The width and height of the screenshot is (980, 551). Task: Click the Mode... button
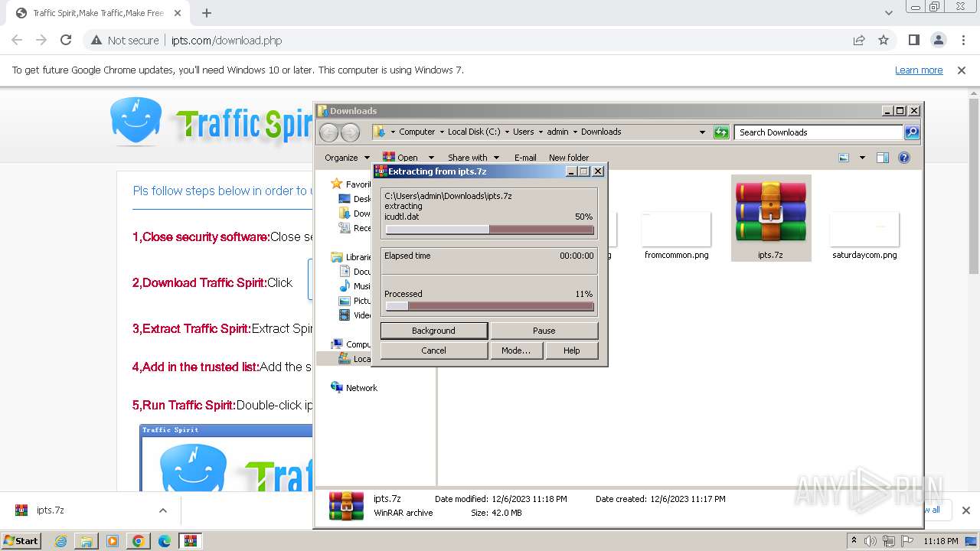pos(516,350)
